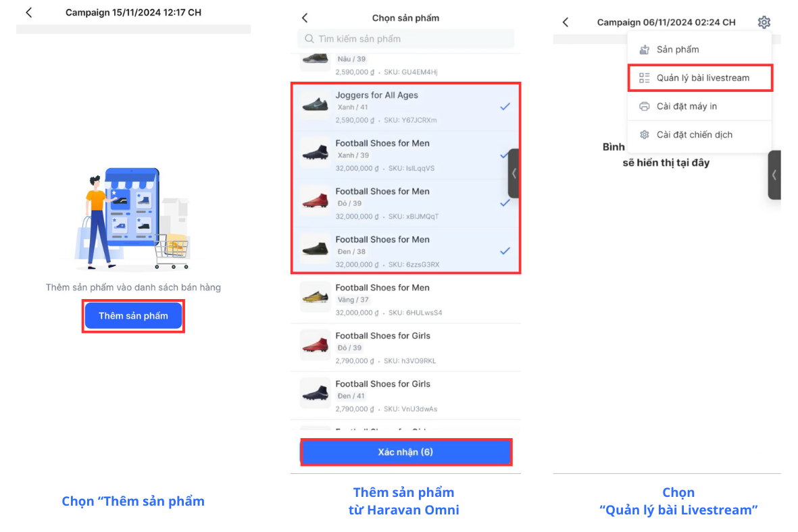
Task: Open the settings gear icon
Action: coord(764,22)
